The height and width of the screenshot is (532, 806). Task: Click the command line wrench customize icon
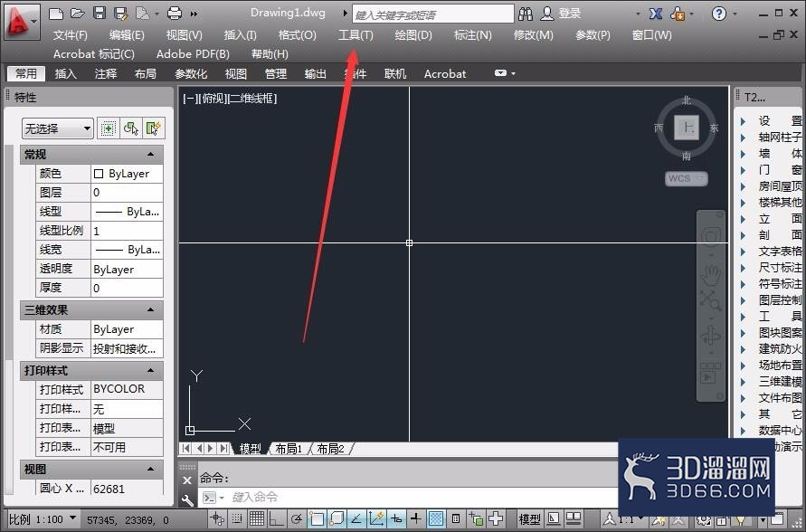coord(187,499)
